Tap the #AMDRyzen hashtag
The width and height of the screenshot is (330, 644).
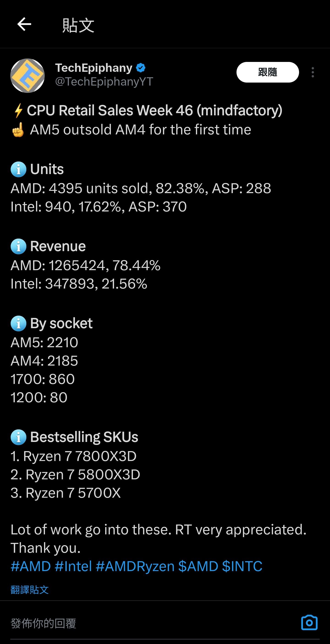click(135, 566)
